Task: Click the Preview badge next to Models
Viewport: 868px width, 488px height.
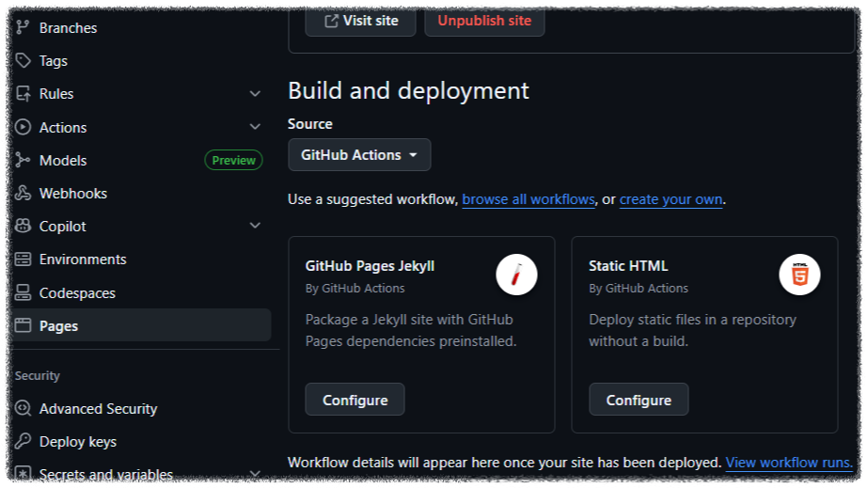Action: point(233,160)
